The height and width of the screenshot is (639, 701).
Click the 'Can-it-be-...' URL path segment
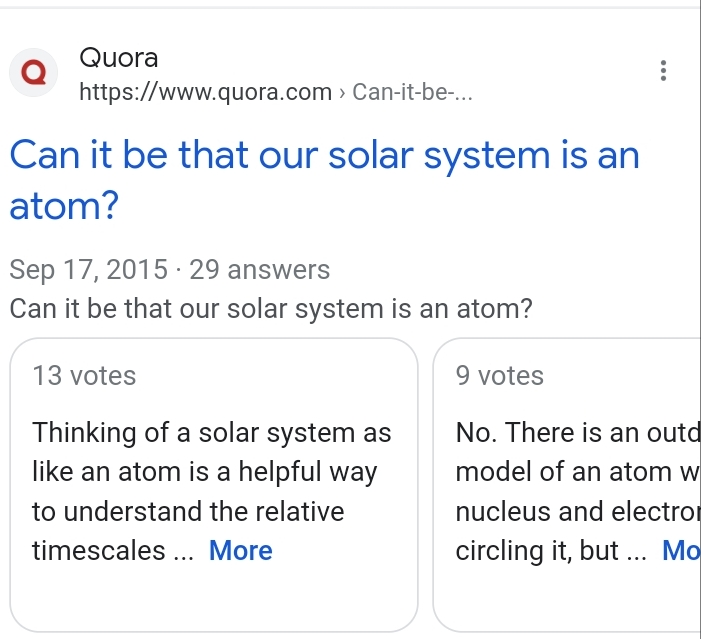pos(412,92)
